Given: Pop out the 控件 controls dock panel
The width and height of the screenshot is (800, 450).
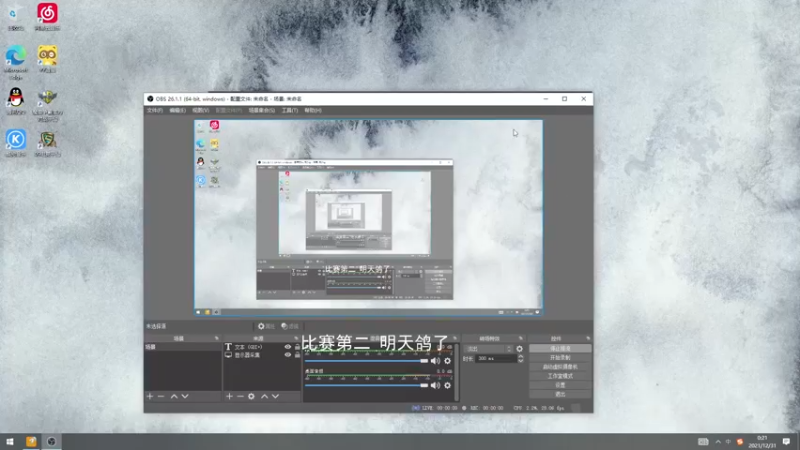Looking at the screenshot, I should pos(588,338).
